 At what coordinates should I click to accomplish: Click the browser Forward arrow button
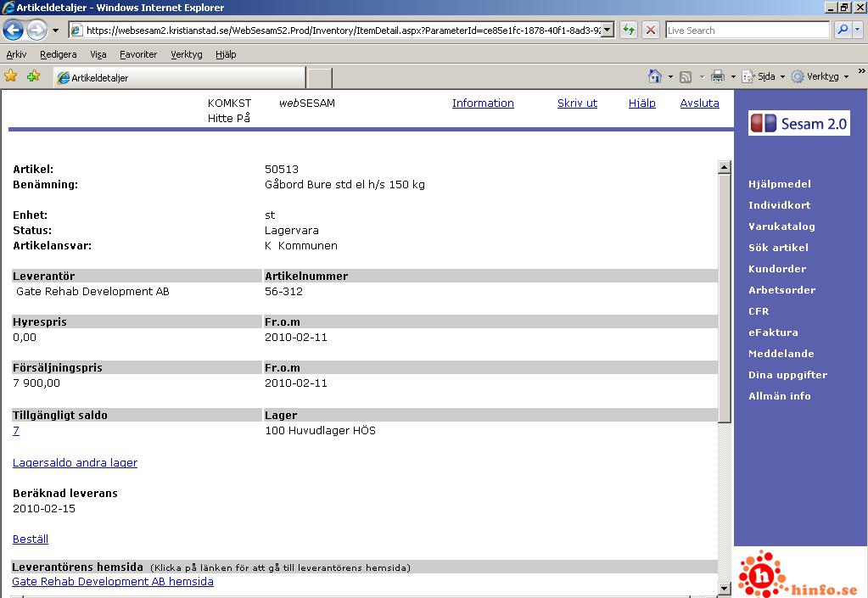click(x=37, y=30)
